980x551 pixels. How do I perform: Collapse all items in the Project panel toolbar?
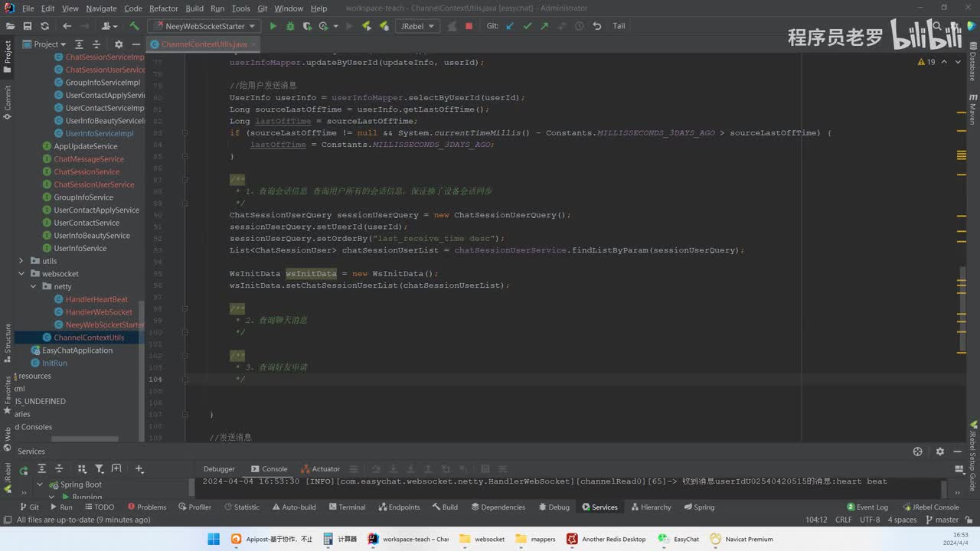96,44
